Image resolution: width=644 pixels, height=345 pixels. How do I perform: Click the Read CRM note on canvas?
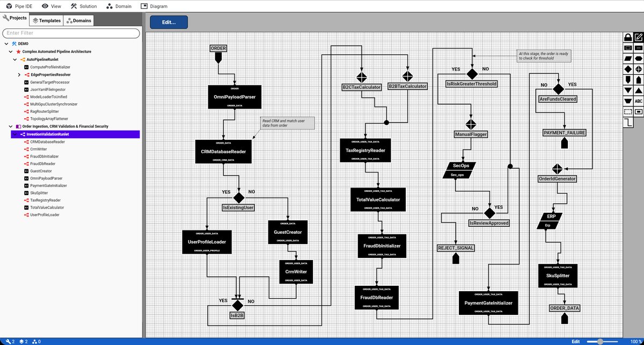pos(287,123)
